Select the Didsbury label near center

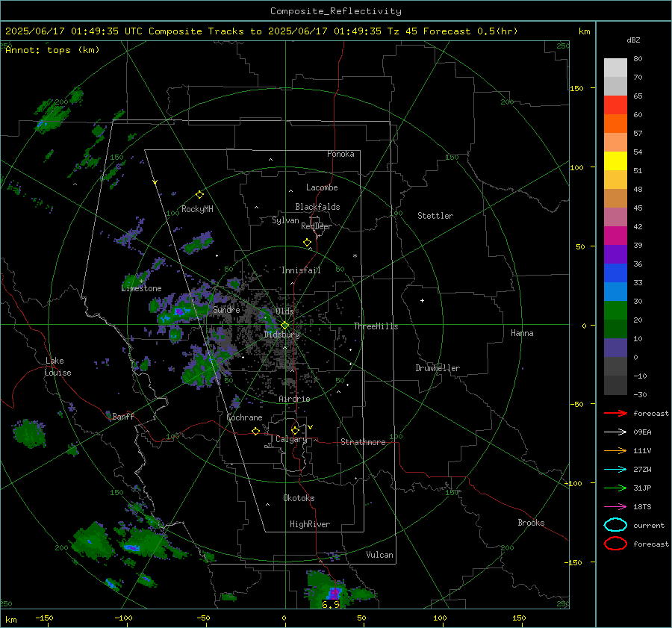click(x=281, y=335)
